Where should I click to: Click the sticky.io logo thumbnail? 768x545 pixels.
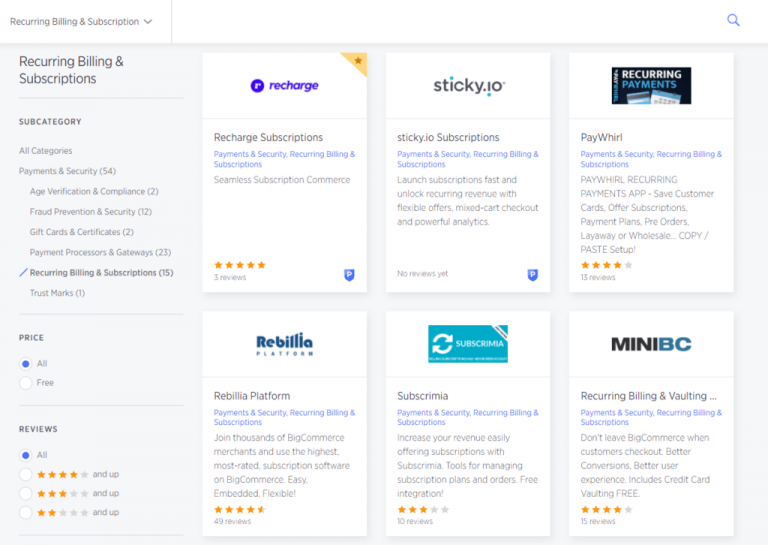pyautogui.click(x=469, y=86)
